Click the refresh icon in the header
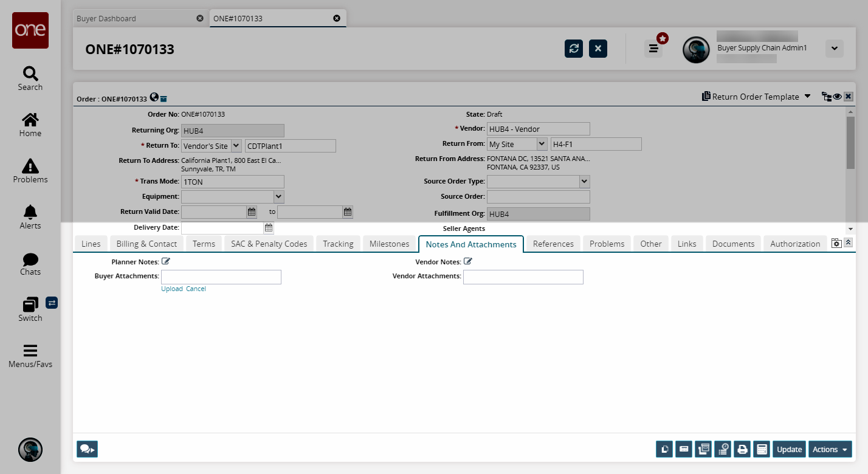This screenshot has height=474, width=868. pyautogui.click(x=573, y=49)
